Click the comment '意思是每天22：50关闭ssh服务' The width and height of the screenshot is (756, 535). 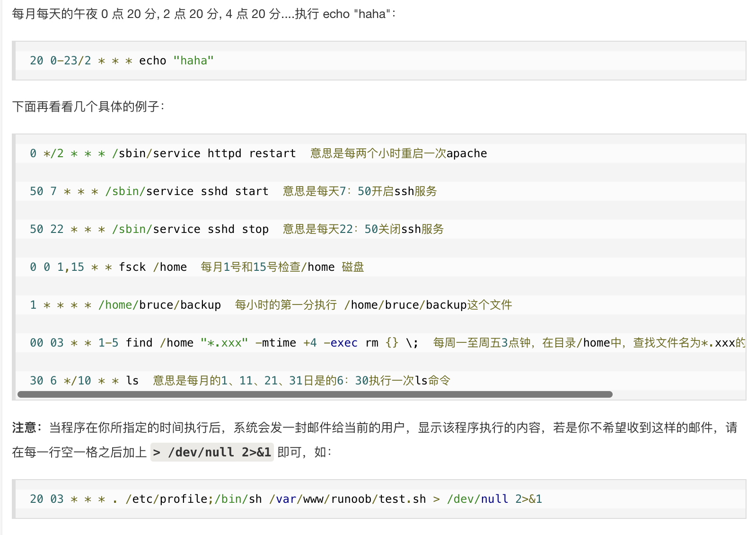(363, 229)
